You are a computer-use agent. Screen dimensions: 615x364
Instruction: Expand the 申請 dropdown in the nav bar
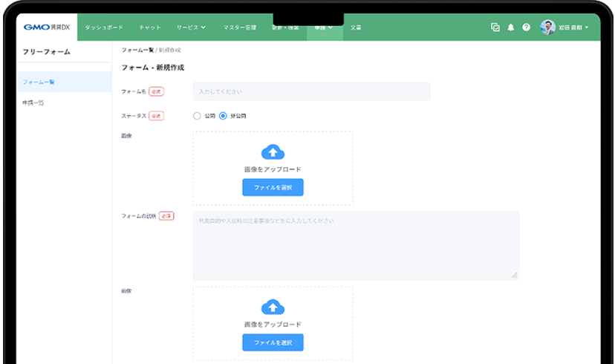[325, 27]
